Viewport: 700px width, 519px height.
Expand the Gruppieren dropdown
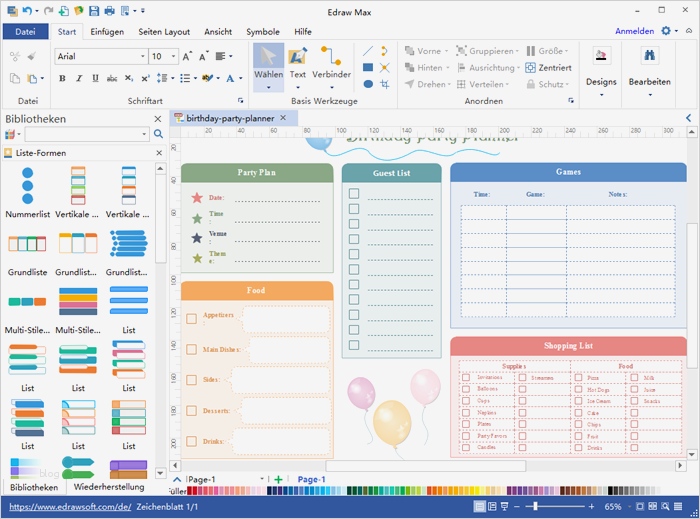(517, 51)
